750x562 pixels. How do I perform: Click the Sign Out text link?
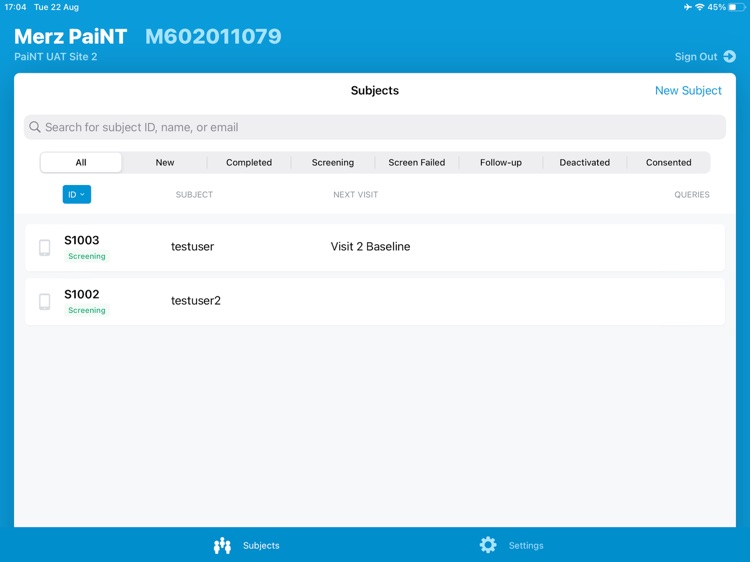tap(696, 56)
